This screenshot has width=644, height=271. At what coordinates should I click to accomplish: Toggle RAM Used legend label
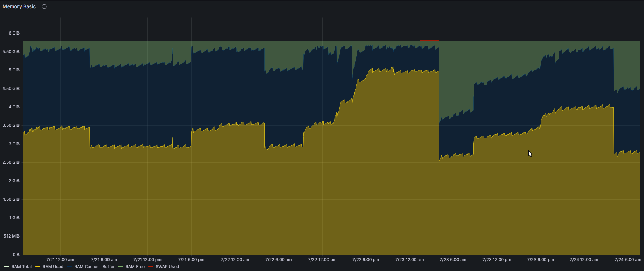pyautogui.click(x=53, y=267)
